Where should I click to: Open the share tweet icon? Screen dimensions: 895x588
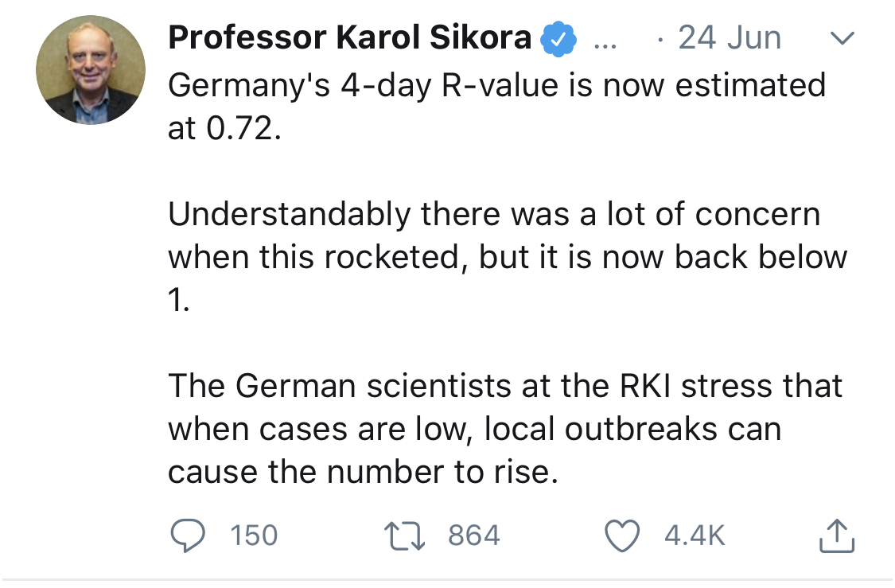(x=836, y=535)
